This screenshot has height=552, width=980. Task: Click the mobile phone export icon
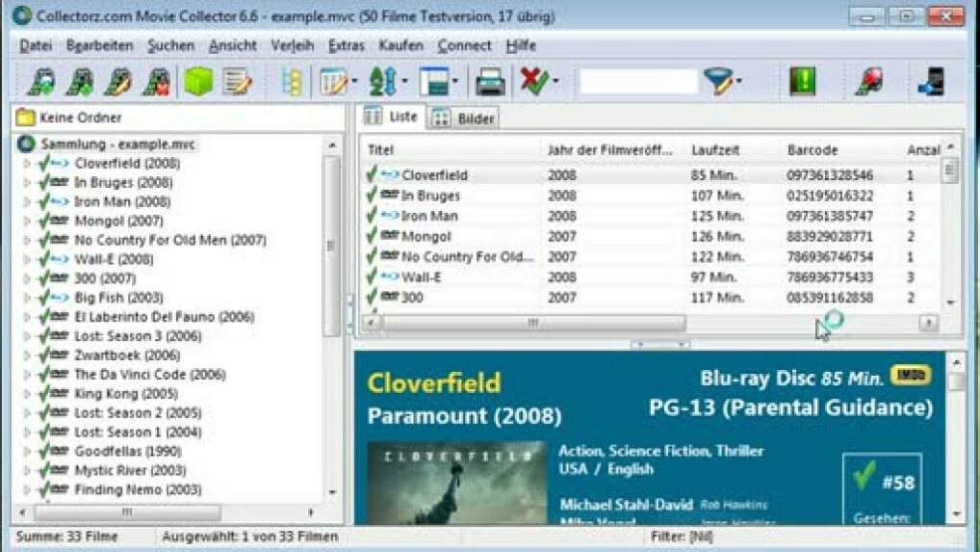click(931, 82)
